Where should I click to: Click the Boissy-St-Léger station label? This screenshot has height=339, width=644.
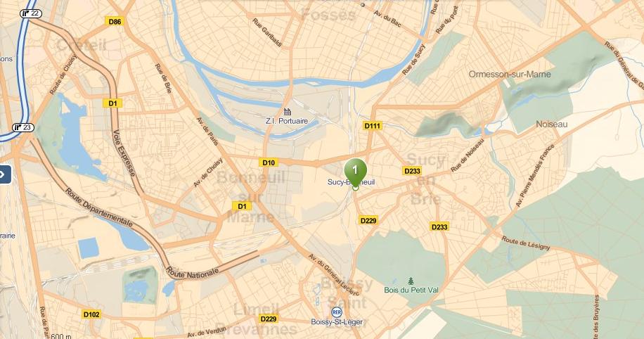(337, 322)
